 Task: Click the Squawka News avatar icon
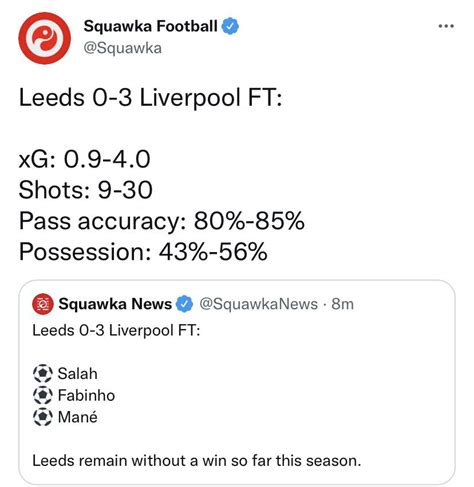click(x=43, y=304)
